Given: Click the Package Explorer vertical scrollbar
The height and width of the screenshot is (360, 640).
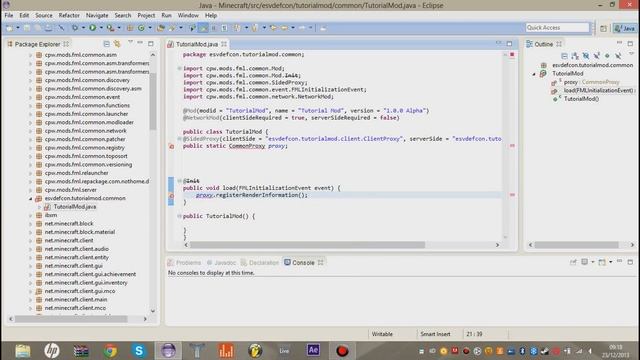Looking at the screenshot, I should coord(153,101).
